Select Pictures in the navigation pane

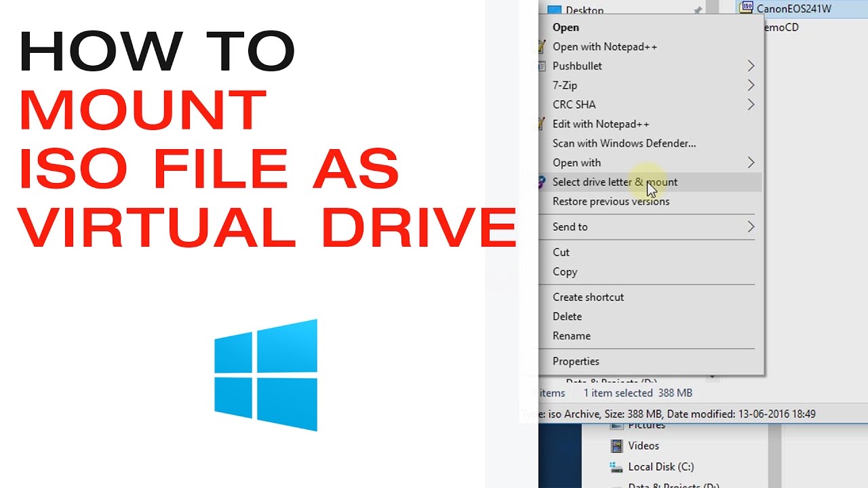coord(646,426)
